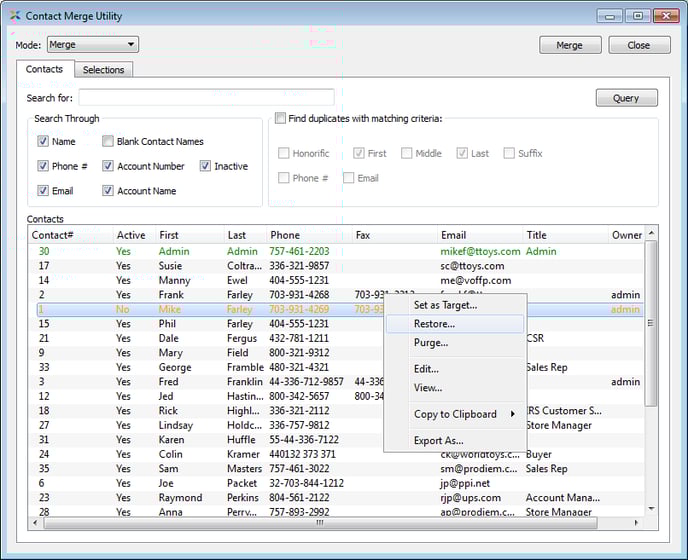Screen dimensions: 688x560
Task: Click the Merge button at top right
Action: (569, 45)
